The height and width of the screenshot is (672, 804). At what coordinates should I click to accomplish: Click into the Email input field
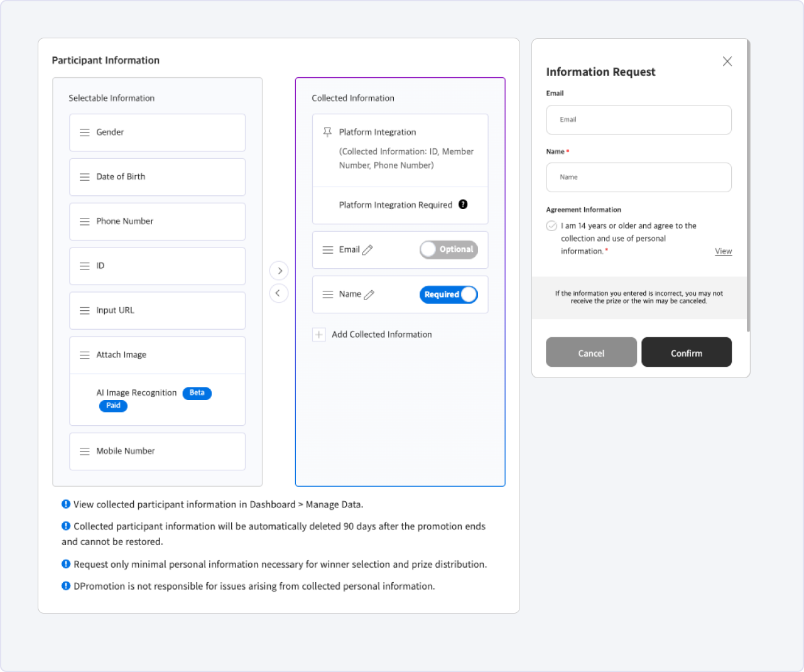(638, 120)
